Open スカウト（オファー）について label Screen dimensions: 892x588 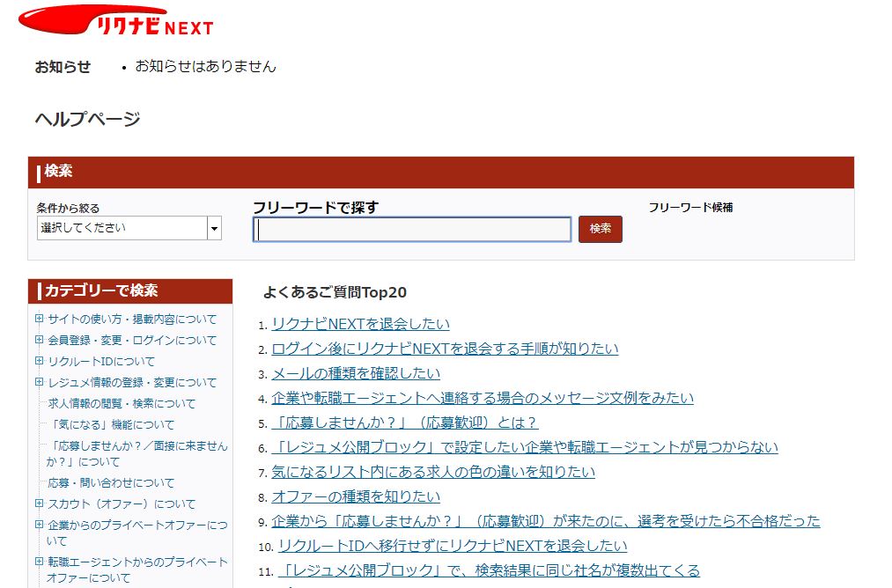tap(122, 504)
